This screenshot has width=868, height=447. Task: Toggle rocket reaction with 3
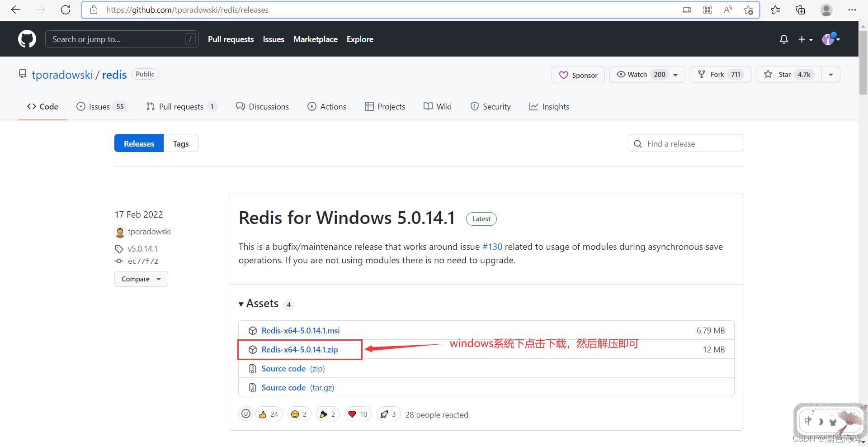click(388, 414)
